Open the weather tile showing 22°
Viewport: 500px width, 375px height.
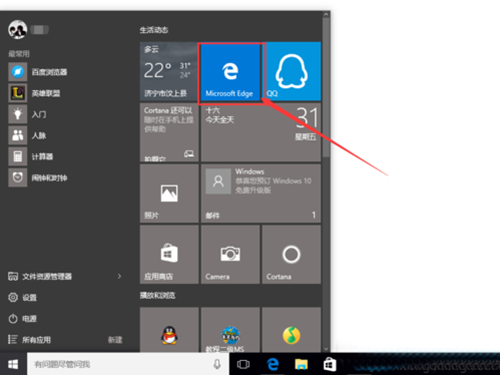click(x=169, y=71)
